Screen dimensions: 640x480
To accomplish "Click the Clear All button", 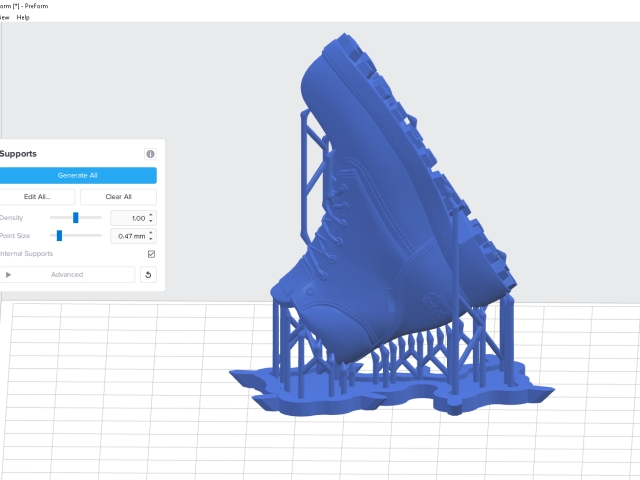I will point(118,197).
